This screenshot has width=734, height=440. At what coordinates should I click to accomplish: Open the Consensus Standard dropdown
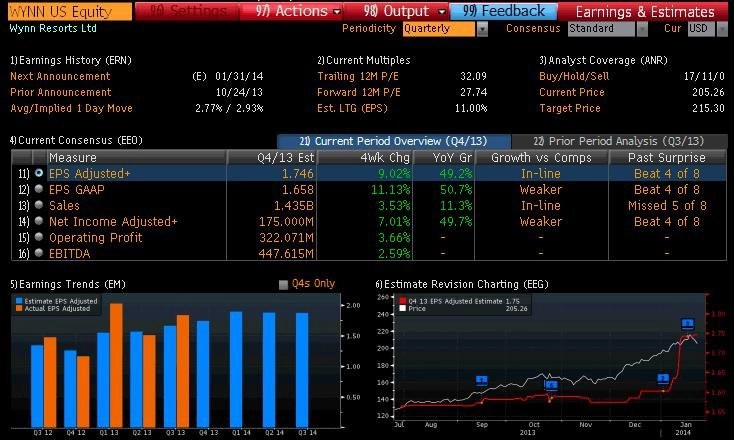pyautogui.click(x=642, y=29)
